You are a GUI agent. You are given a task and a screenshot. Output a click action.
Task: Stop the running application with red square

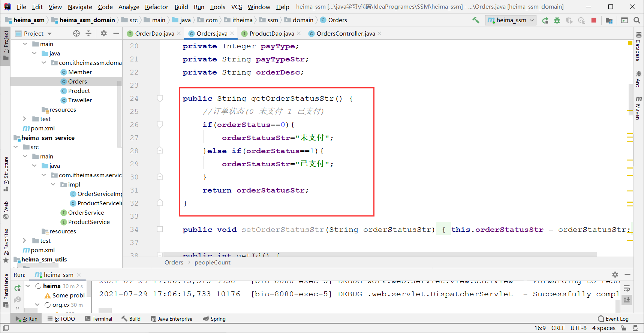(x=594, y=20)
